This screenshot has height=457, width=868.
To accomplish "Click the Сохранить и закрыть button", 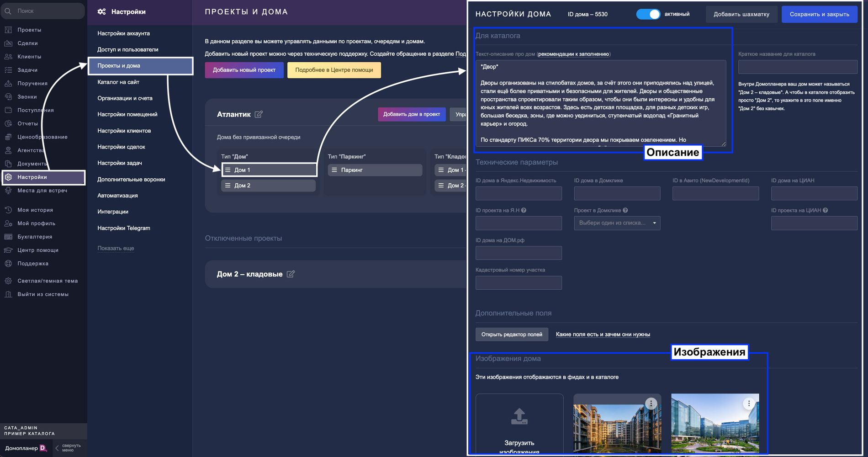I will [x=820, y=14].
